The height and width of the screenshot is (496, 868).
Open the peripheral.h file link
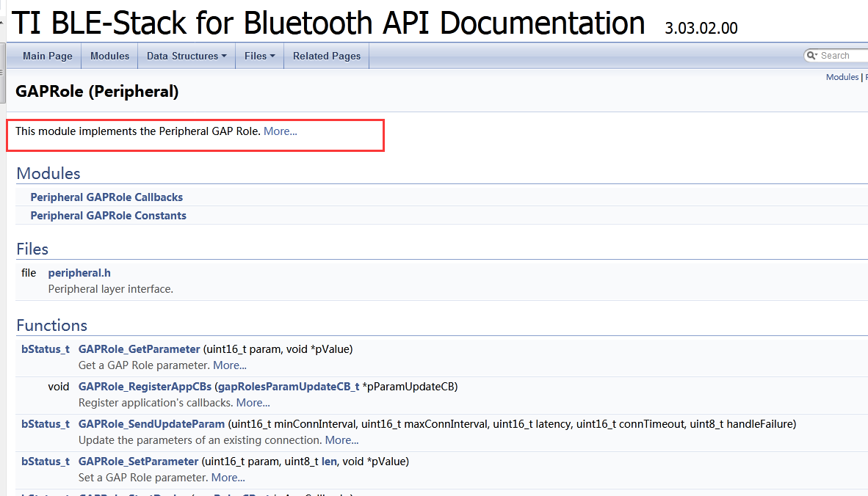pos(79,273)
